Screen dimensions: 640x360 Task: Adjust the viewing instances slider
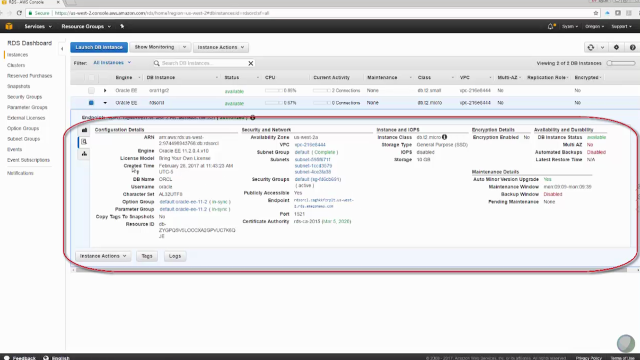click(x=621, y=63)
